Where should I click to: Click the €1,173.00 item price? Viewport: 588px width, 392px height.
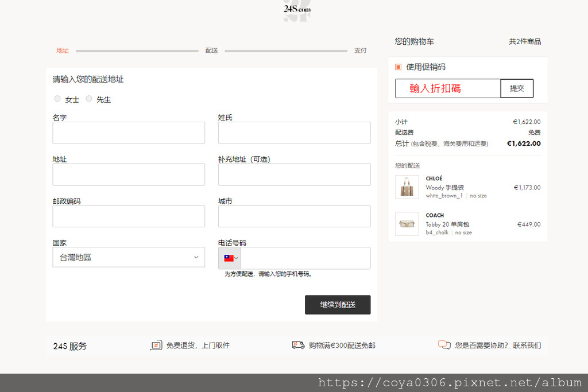[527, 187]
